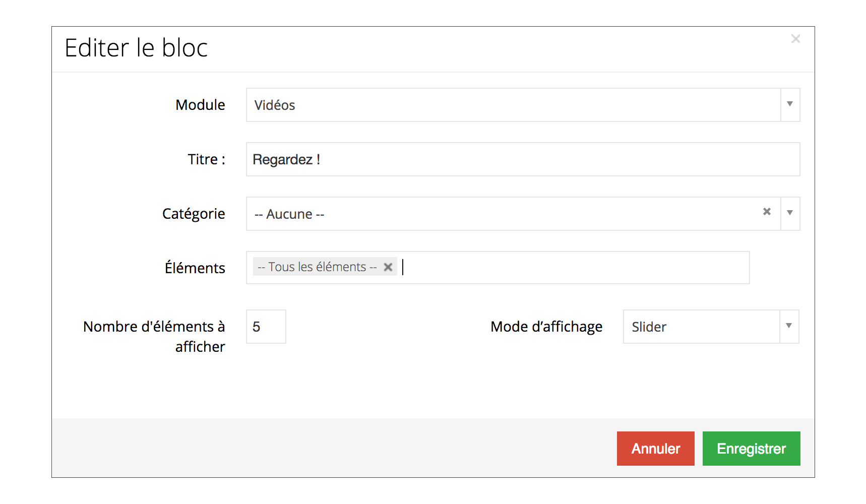Click the Titre : label
This screenshot has width=866, height=504.
[207, 159]
